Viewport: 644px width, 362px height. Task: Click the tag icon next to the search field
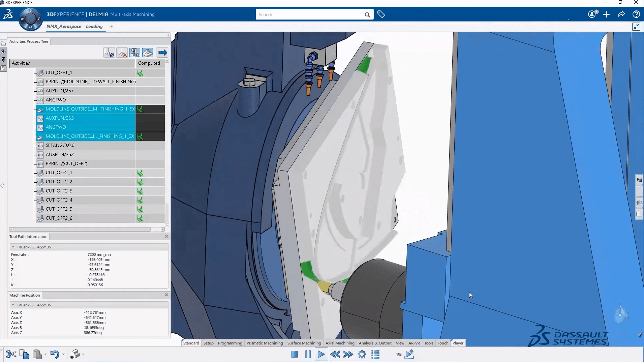coord(381,14)
